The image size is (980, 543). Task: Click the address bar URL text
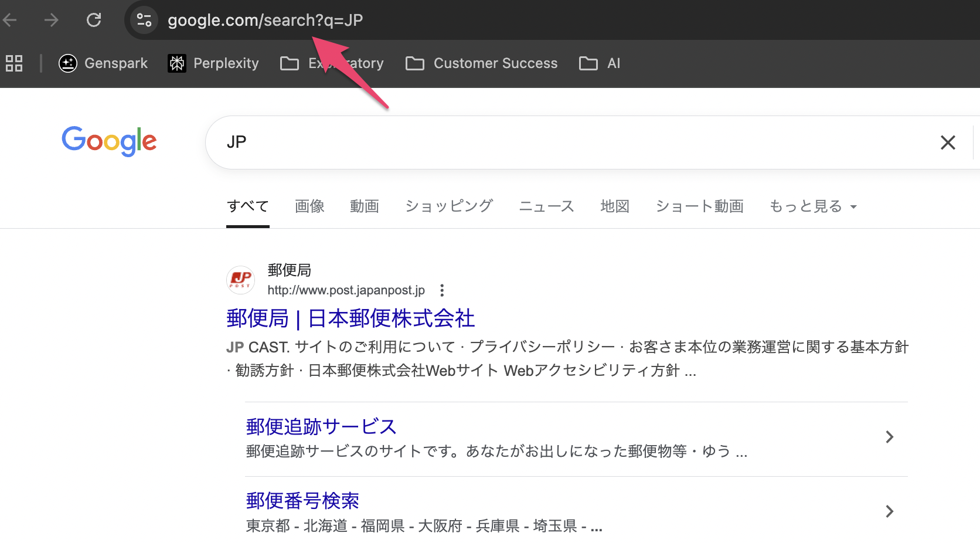(265, 21)
